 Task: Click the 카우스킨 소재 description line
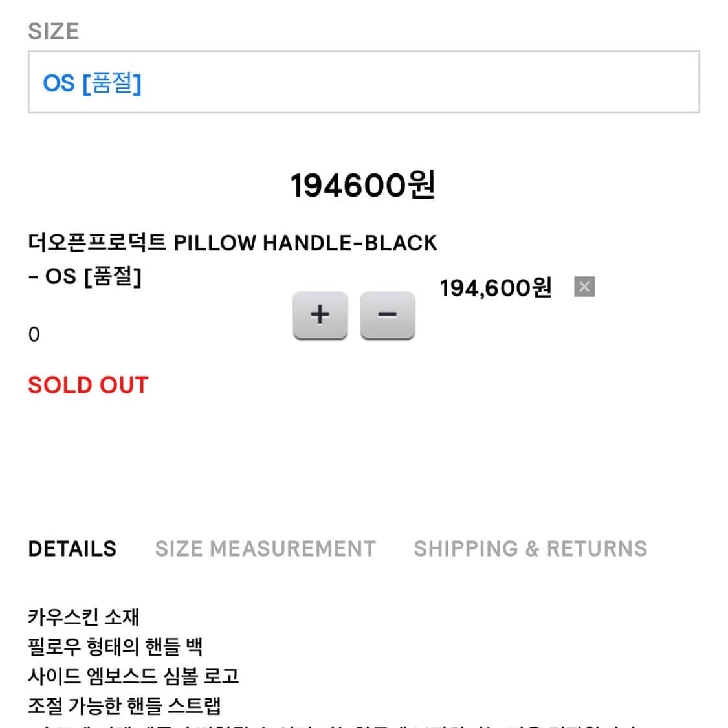coord(83,617)
